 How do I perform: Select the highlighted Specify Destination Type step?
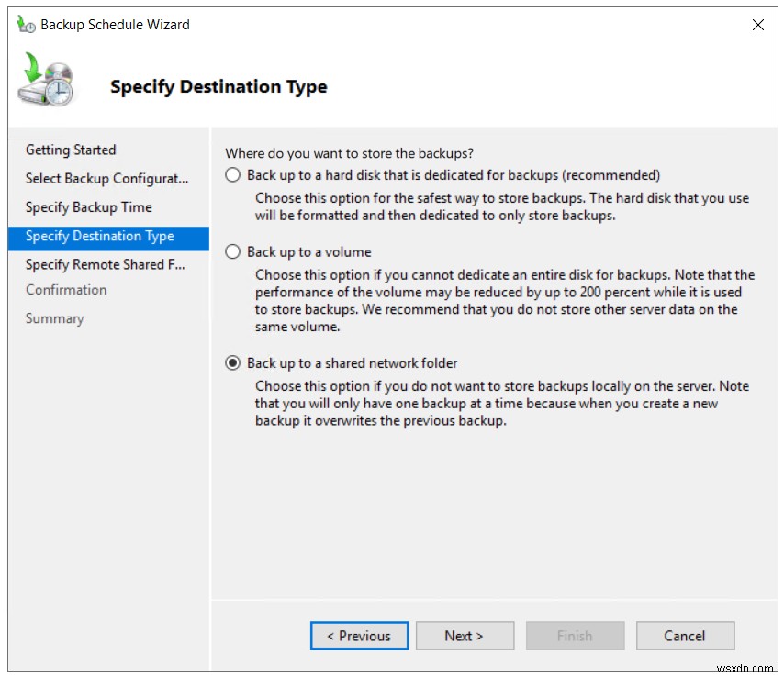[x=99, y=236]
